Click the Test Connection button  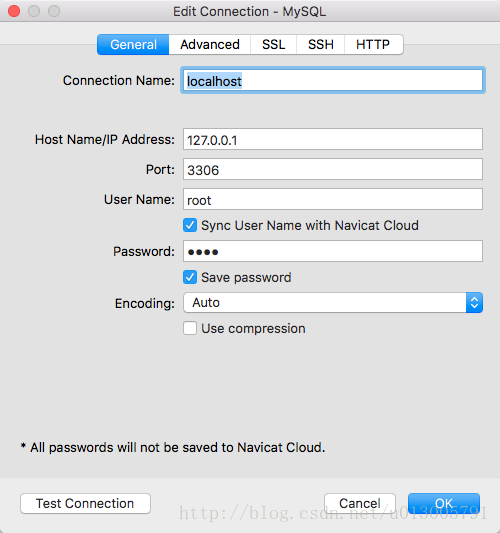[x=85, y=503]
